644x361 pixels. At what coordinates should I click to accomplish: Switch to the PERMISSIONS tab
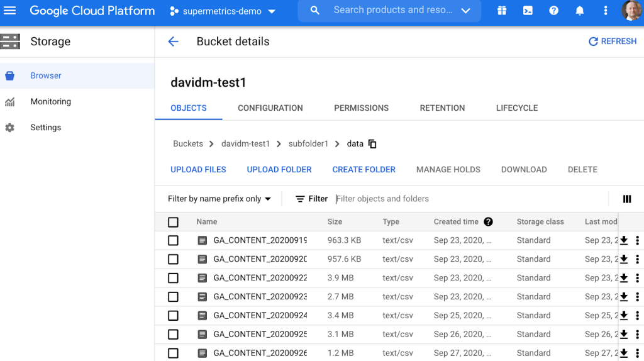[361, 108]
